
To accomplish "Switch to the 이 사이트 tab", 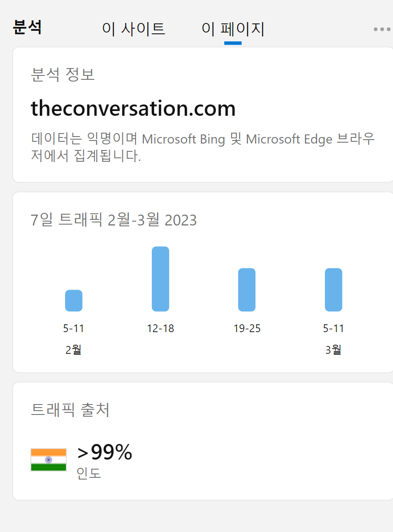I will pyautogui.click(x=134, y=29).
